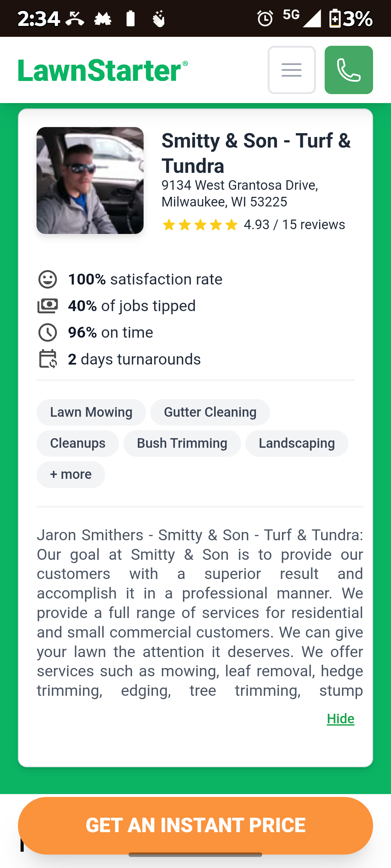Click the LawnStarter logo
Image resolution: width=391 pixels, height=868 pixels.
103,70
